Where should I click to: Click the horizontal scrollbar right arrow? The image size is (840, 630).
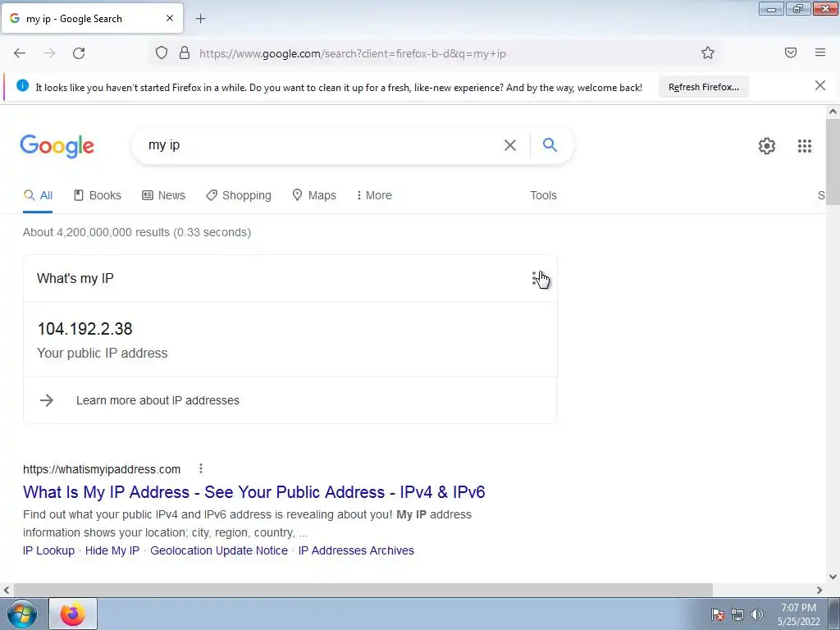pos(819,590)
